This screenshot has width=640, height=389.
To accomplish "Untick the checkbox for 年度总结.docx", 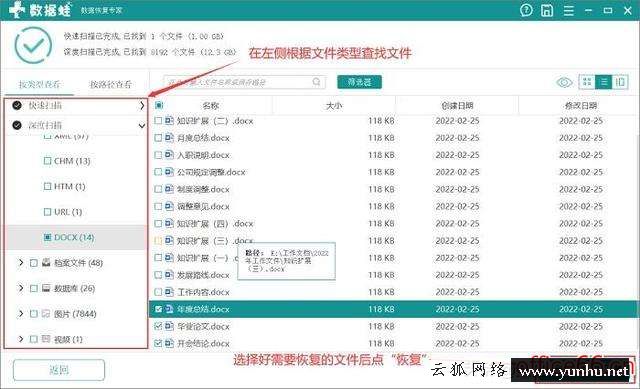I will pyautogui.click(x=158, y=309).
